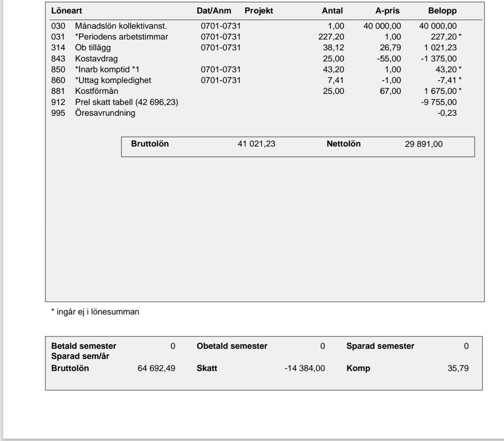Viewport: 504px width, 441px height.
Task: Select the Kostavdrag row label
Action: click(x=96, y=59)
